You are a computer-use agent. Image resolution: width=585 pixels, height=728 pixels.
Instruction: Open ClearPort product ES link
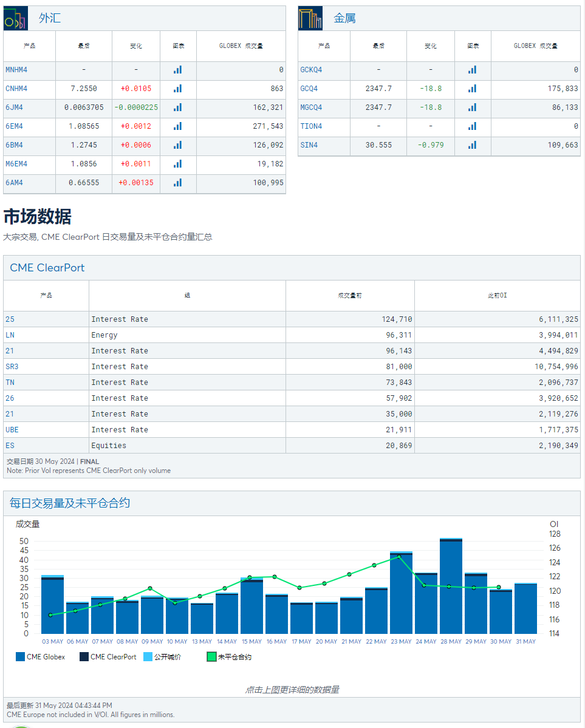tap(10, 446)
